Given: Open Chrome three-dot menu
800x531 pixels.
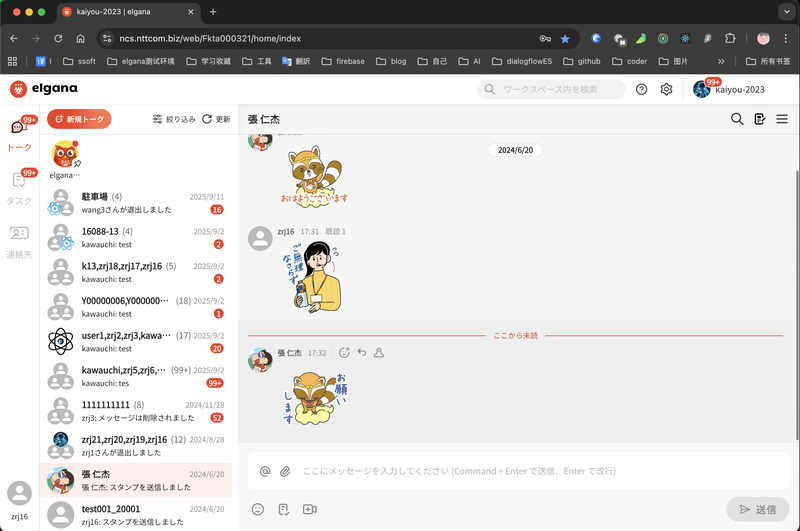Looking at the screenshot, I should coord(786,38).
